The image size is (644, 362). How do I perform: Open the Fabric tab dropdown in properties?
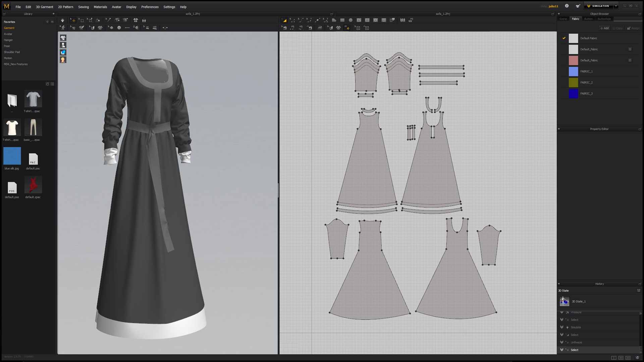575,18
